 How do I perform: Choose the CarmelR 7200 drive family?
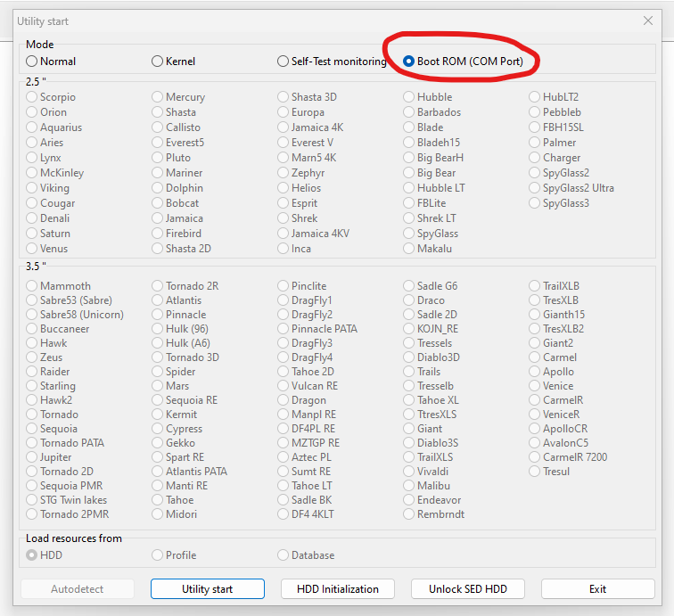pyautogui.click(x=535, y=457)
